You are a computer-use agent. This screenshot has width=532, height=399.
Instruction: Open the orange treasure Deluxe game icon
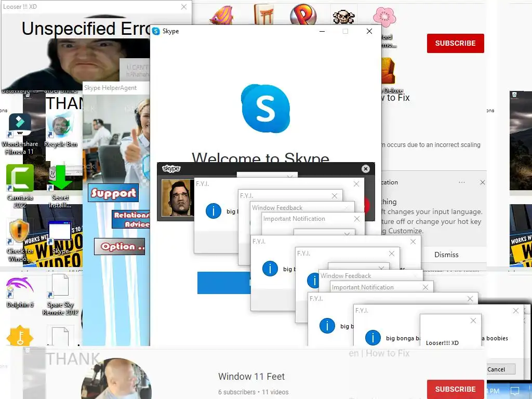tap(389, 71)
